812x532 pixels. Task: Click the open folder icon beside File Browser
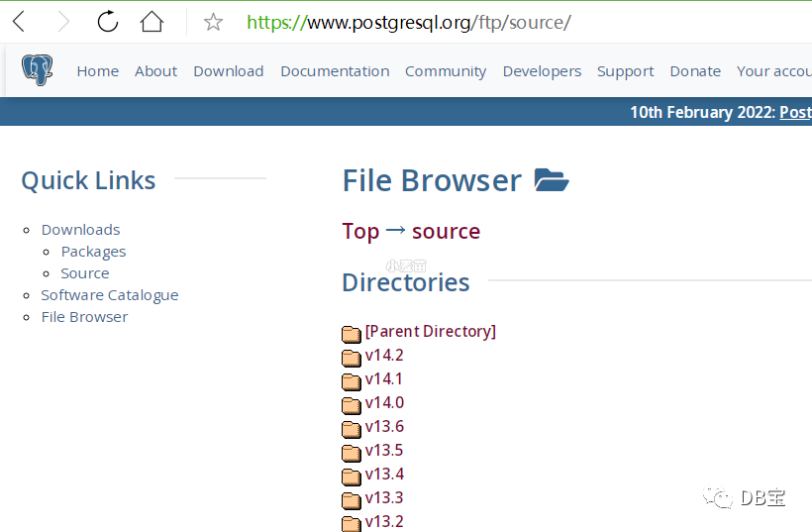coord(552,180)
